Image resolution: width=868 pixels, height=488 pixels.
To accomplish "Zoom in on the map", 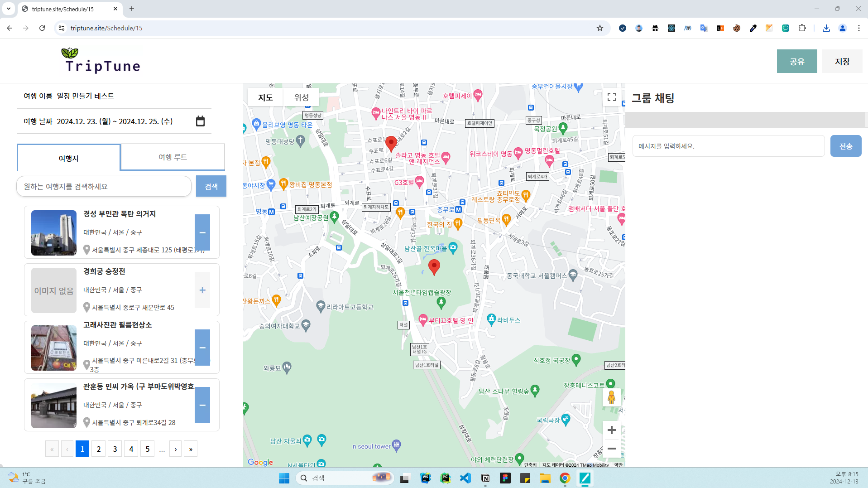I will coord(611,430).
